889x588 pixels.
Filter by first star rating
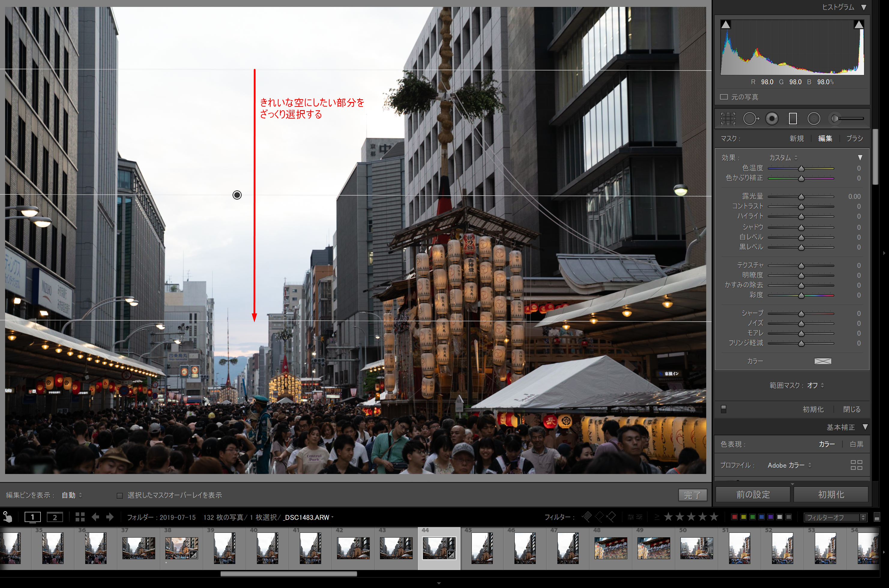pyautogui.click(x=668, y=517)
